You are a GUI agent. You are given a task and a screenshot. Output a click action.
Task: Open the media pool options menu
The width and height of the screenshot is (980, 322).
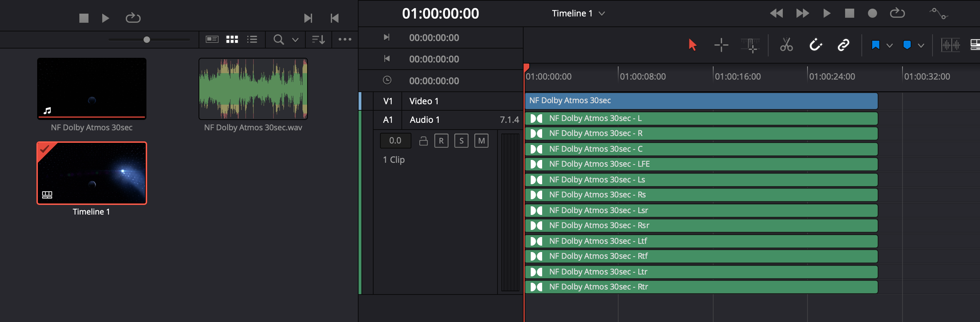click(x=345, y=39)
